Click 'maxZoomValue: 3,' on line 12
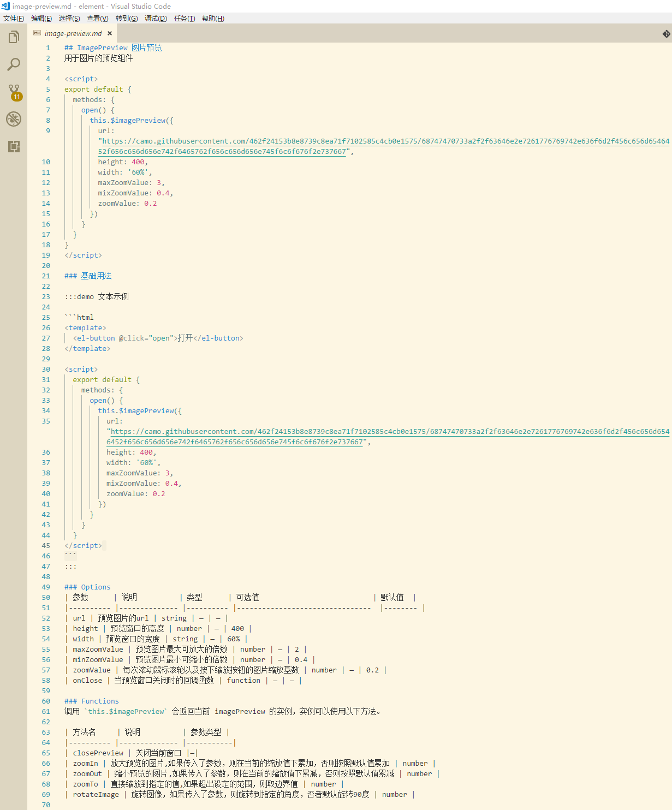 point(132,183)
